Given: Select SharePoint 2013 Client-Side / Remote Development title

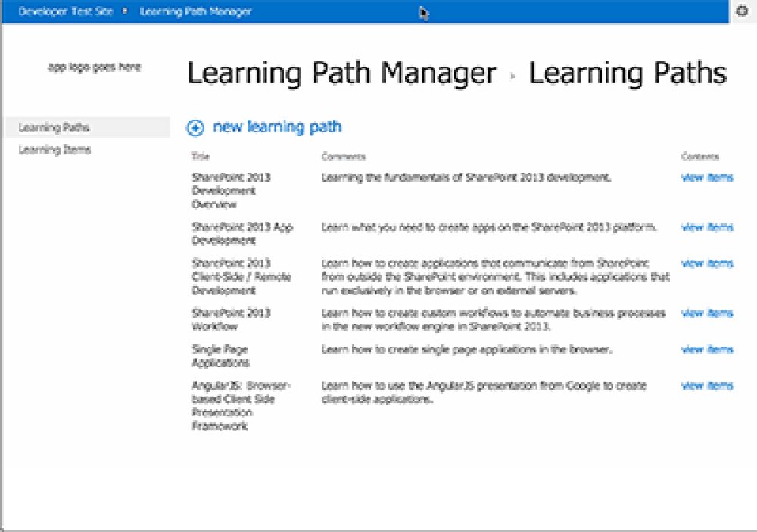Looking at the screenshot, I should click(241, 277).
